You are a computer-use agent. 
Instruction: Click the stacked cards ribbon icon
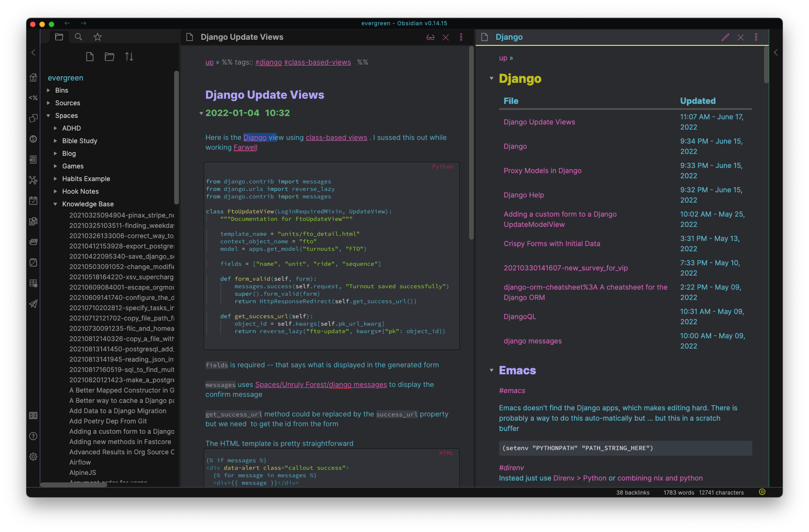point(33,242)
